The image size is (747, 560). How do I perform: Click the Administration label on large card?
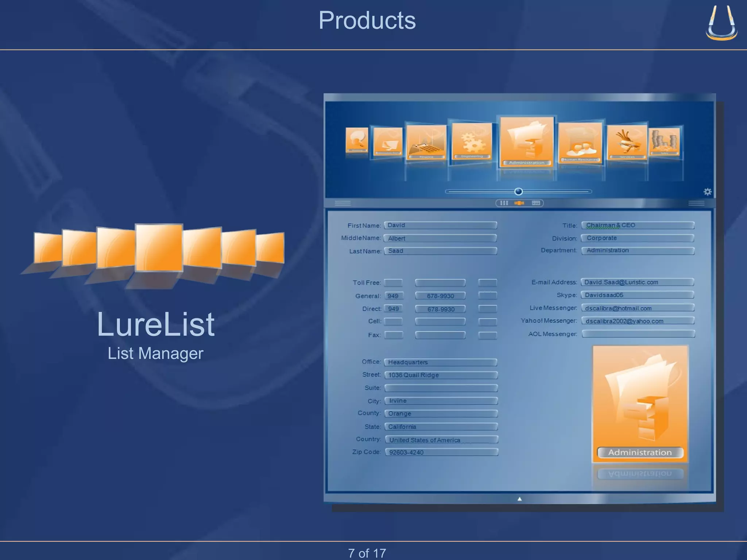tap(640, 452)
